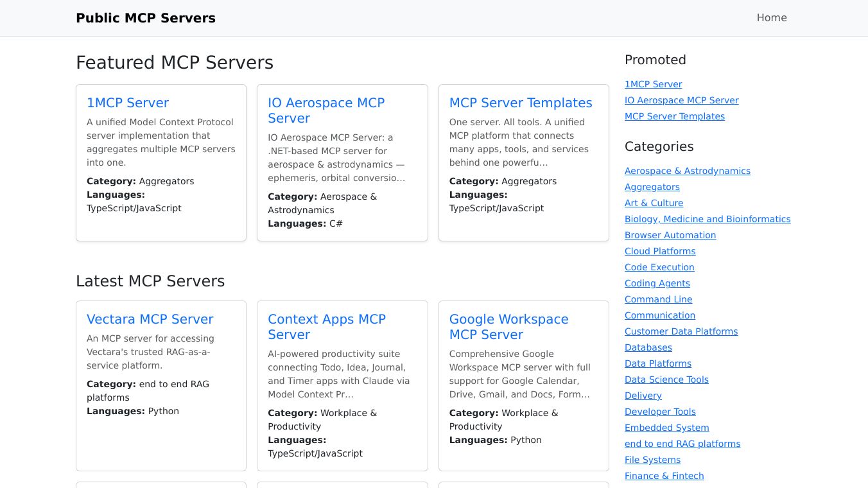Click promoted MCP Server Templates sidebar link
This screenshot has width=868, height=488.
(x=674, y=116)
